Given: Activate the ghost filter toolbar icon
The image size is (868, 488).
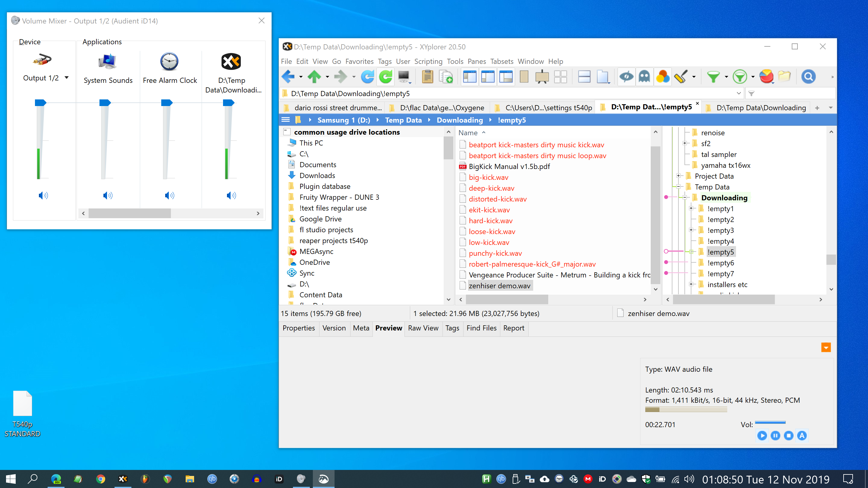Looking at the screenshot, I should (x=645, y=77).
